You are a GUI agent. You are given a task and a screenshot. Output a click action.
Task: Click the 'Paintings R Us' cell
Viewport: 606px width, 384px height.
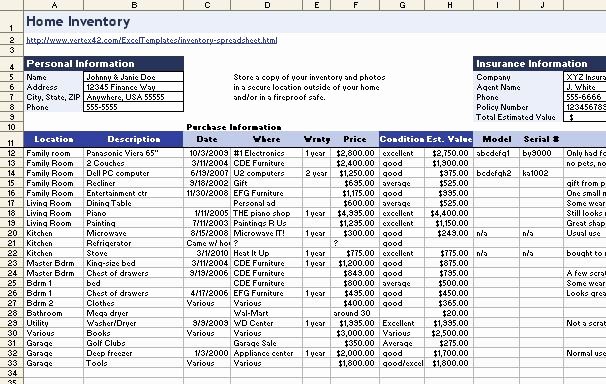pos(267,223)
